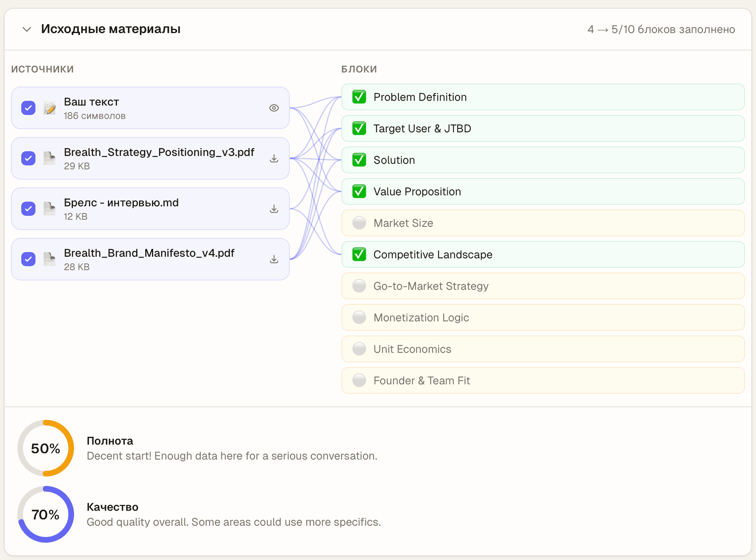The image size is (756, 560).
Task: Click the Исходные материалы section title
Action: [x=111, y=29]
